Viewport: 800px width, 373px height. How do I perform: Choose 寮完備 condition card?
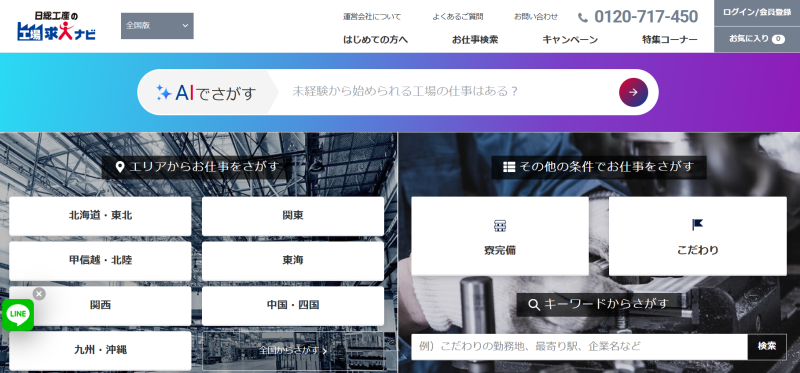tap(500, 236)
